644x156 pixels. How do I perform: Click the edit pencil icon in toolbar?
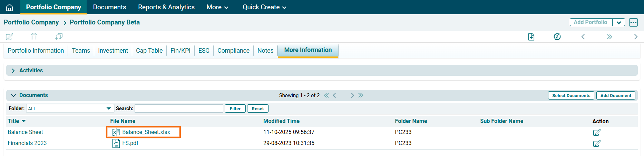(10, 37)
